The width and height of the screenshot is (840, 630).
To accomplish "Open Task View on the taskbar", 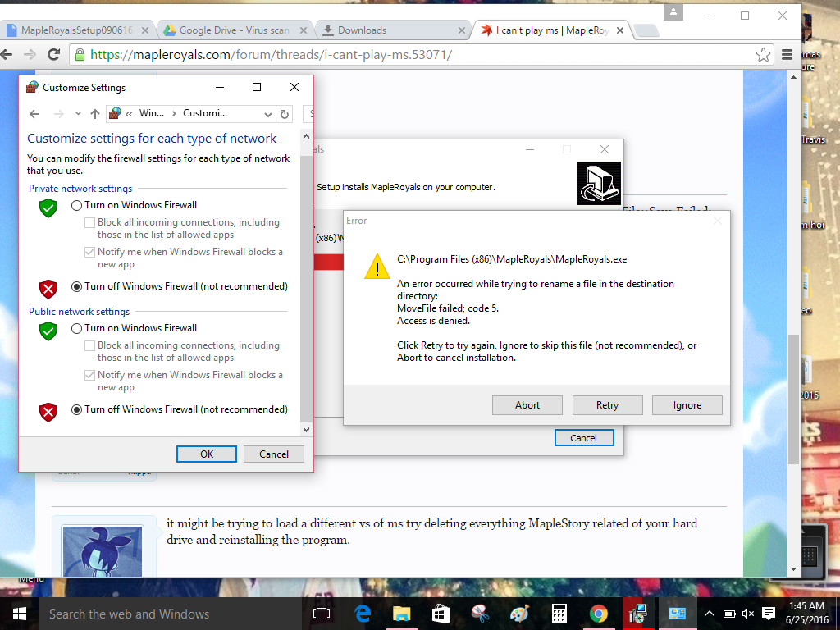I will coord(322,614).
